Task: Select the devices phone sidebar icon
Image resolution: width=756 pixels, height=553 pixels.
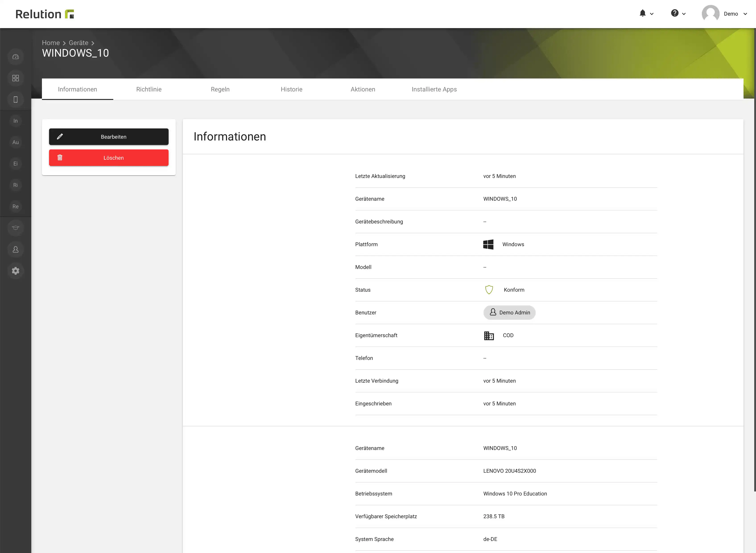Action: point(15,99)
